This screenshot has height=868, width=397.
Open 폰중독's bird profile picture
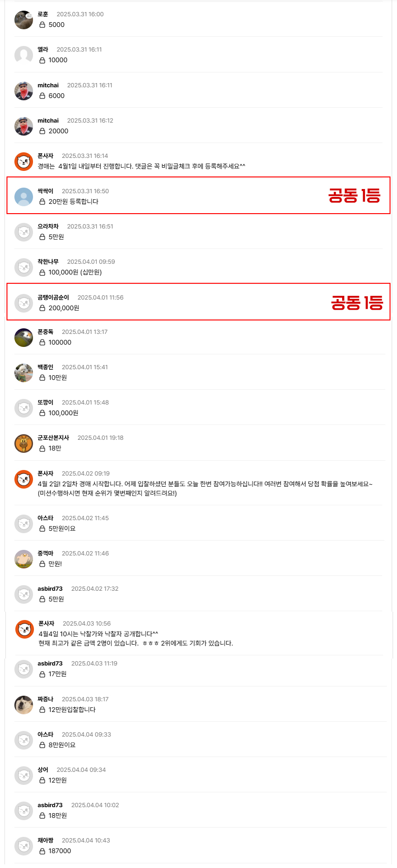tap(24, 338)
